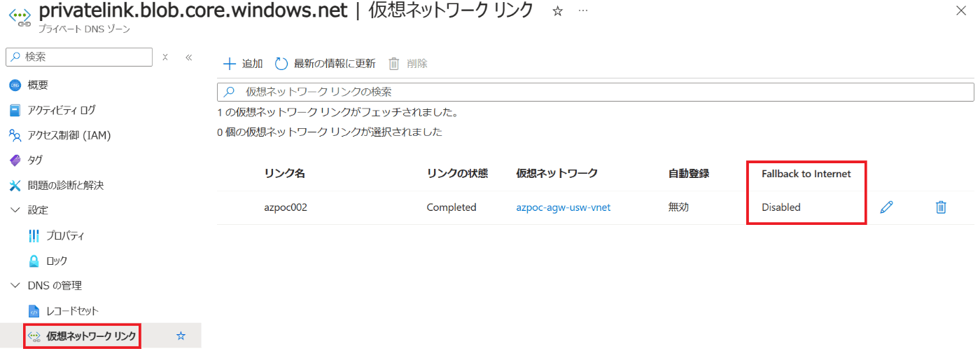Favorite this page with the title star

[558, 11]
